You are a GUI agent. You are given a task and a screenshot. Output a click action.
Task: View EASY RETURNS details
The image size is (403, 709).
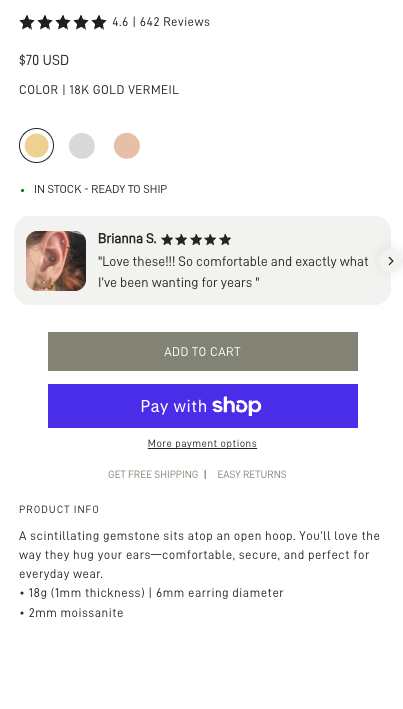[x=252, y=474]
